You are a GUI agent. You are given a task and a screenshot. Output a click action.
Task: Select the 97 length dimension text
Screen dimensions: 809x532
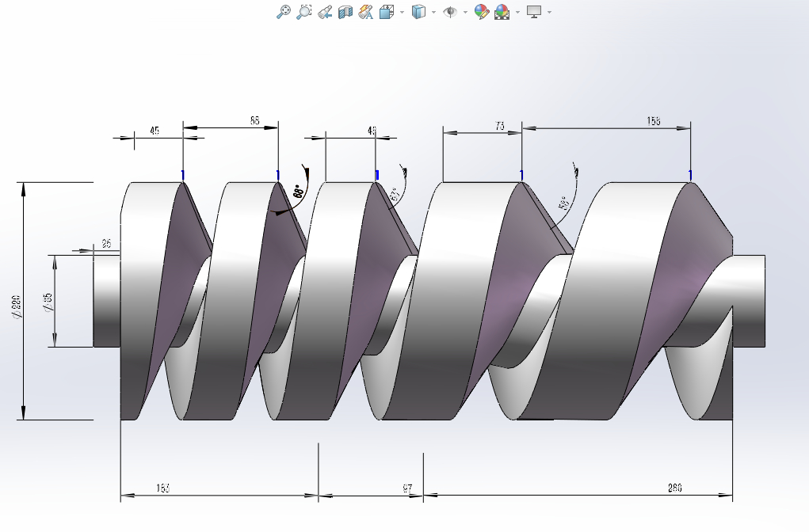[x=407, y=488]
